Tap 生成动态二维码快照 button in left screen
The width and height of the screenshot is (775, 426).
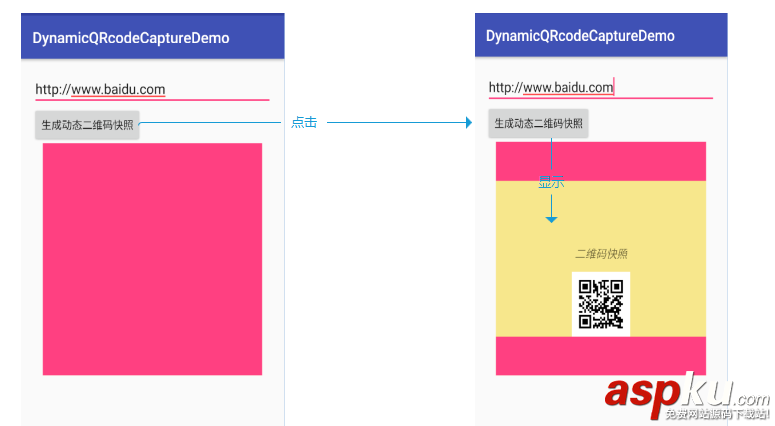(87, 125)
